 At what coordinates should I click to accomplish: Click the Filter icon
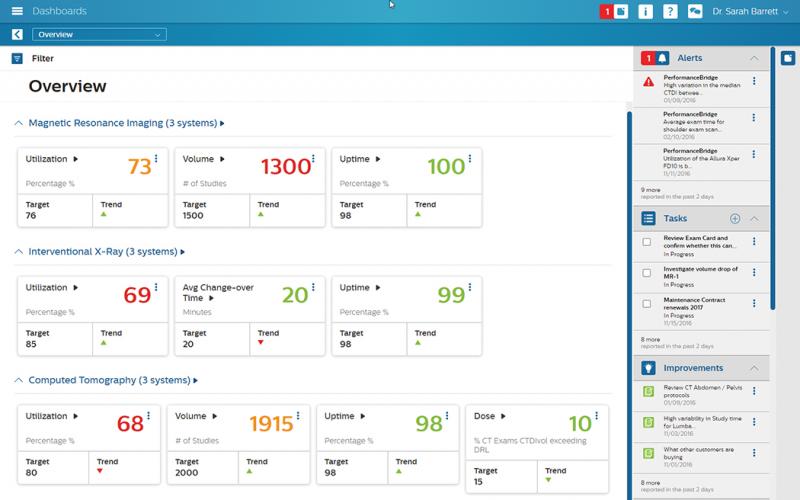[17, 59]
